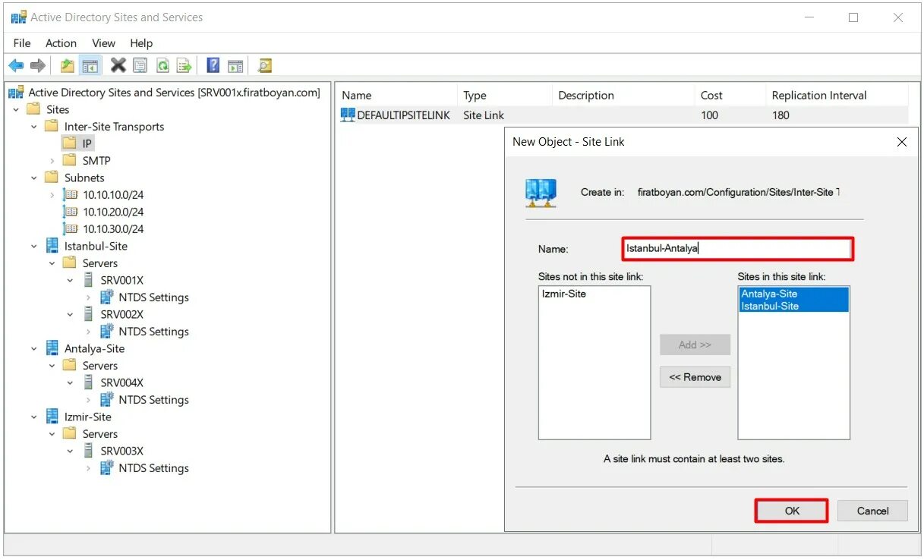Click the Export List toolbar icon
Image resolution: width=924 pixels, height=560 pixels.
pyautogui.click(x=184, y=66)
